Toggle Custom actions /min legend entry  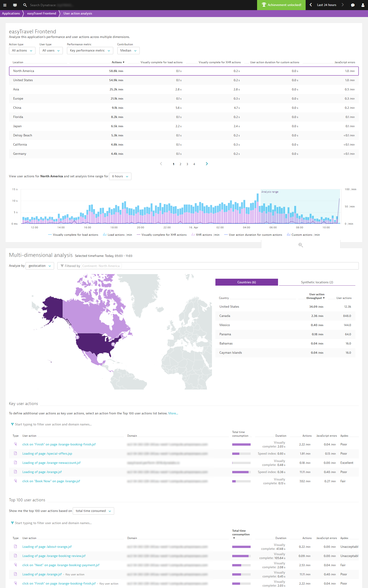[303, 235]
